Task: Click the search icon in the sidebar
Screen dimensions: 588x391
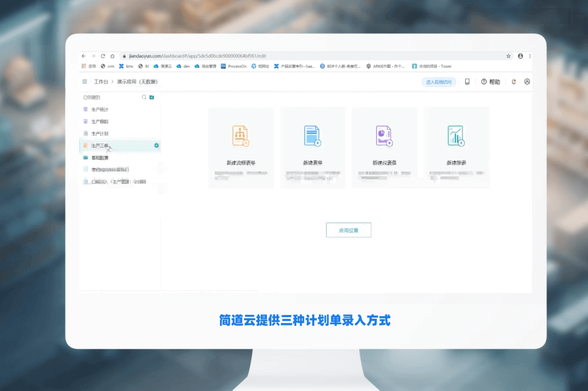Action: 143,97
